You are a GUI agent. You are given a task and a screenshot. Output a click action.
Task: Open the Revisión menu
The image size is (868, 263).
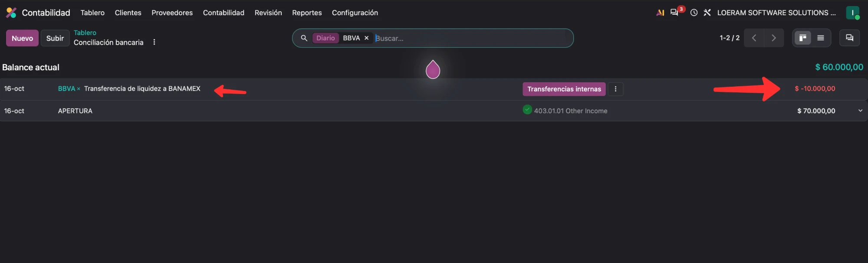pyautogui.click(x=268, y=13)
